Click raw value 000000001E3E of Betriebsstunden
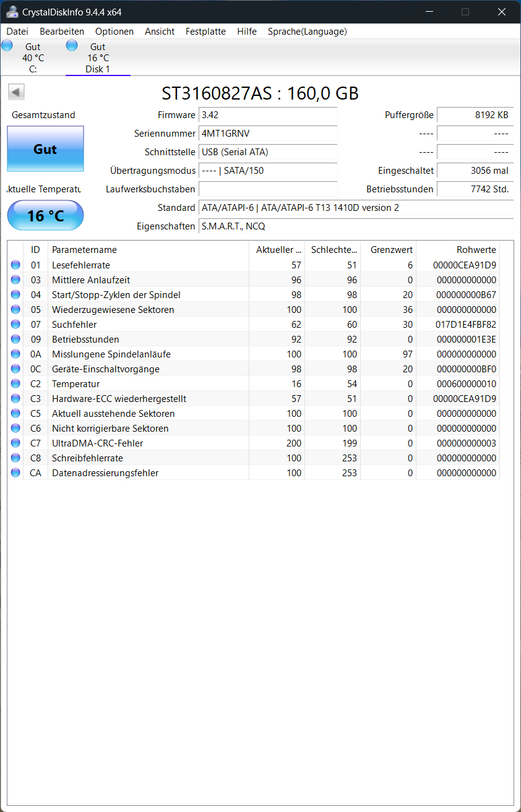 466,340
